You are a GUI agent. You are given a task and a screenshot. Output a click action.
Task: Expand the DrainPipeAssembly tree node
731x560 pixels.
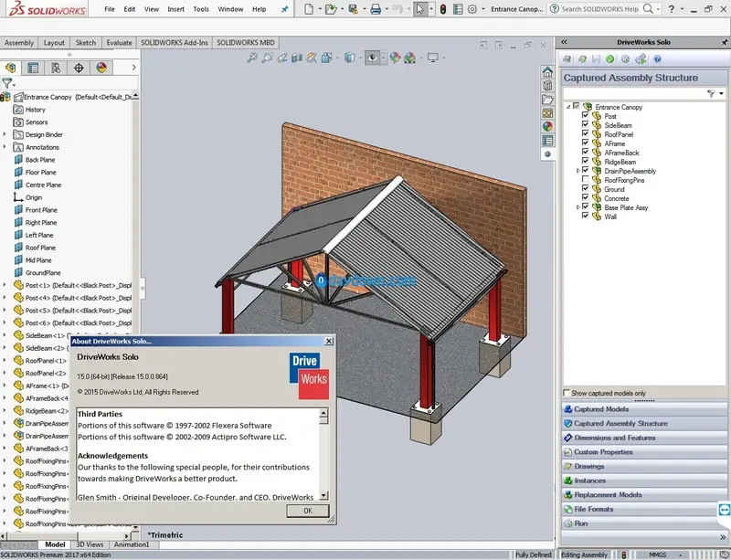(x=578, y=171)
